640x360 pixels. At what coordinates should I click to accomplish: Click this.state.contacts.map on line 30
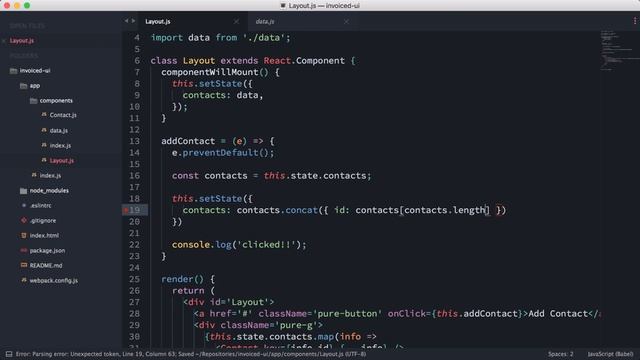(x=272, y=336)
